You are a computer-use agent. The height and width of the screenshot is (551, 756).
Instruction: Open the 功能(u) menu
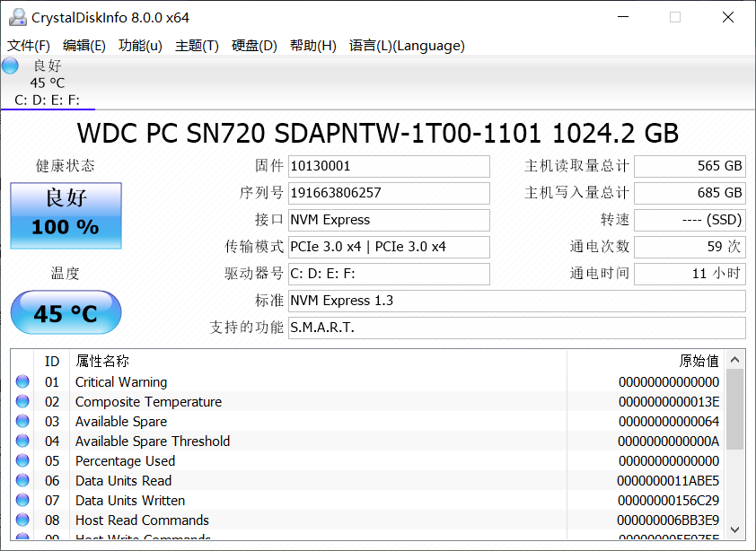click(140, 46)
